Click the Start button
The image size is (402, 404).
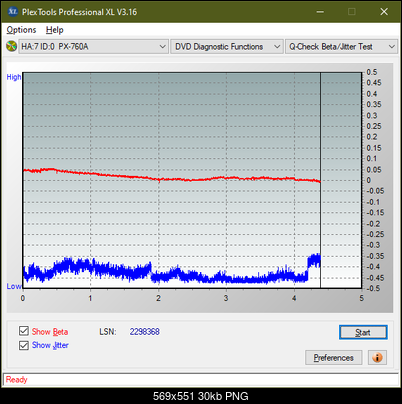pos(363,332)
